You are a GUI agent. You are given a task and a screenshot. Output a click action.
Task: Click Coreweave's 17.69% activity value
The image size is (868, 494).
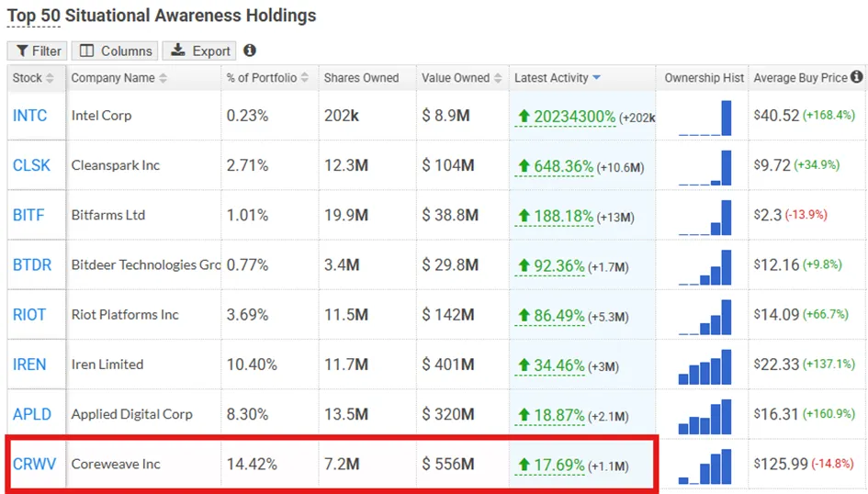[549, 466]
